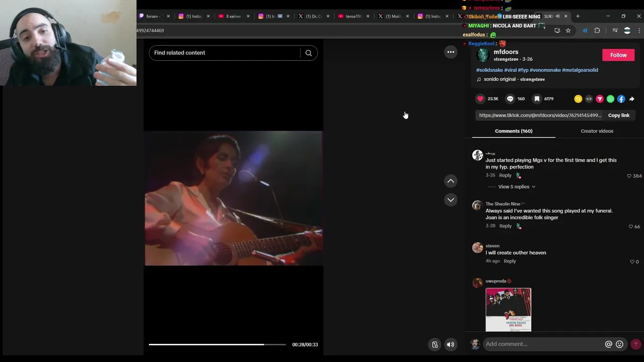Open browser profile avatar icon
Viewport: 644px width, 362px height.
pos(627,31)
